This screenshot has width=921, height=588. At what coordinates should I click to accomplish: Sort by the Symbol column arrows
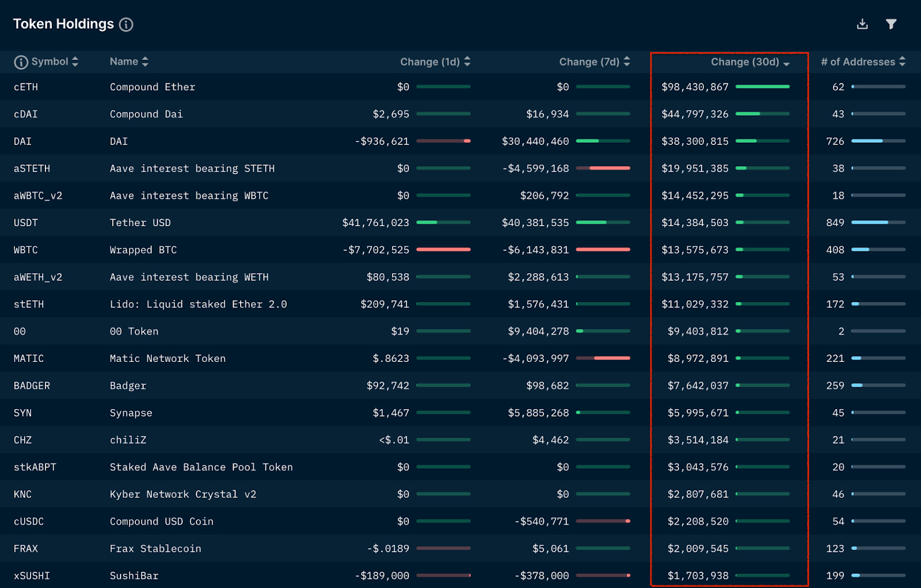click(x=75, y=62)
